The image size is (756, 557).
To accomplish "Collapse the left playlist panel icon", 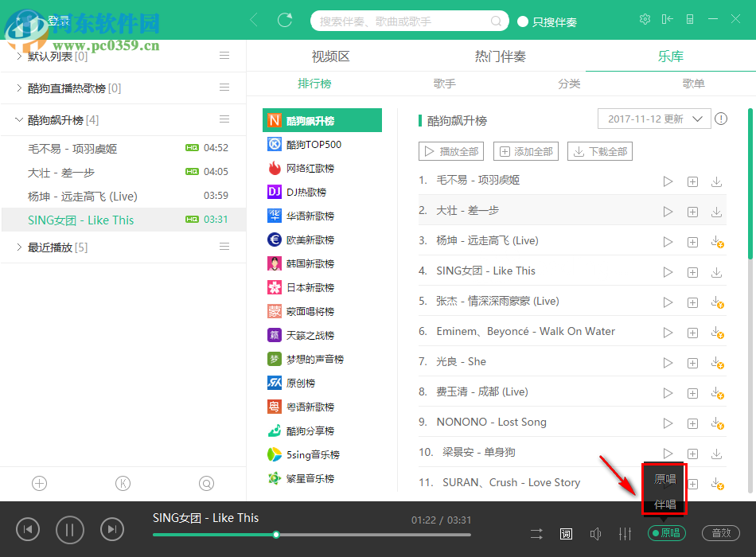I will 668,19.
